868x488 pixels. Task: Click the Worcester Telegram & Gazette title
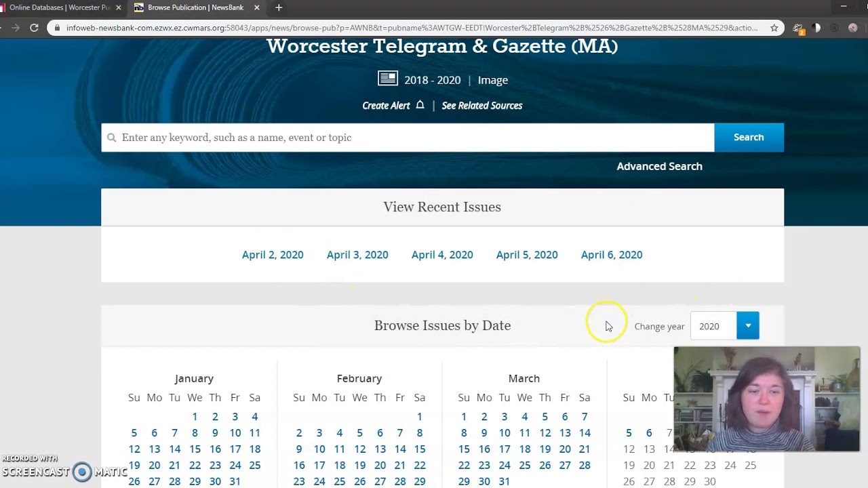442,46
